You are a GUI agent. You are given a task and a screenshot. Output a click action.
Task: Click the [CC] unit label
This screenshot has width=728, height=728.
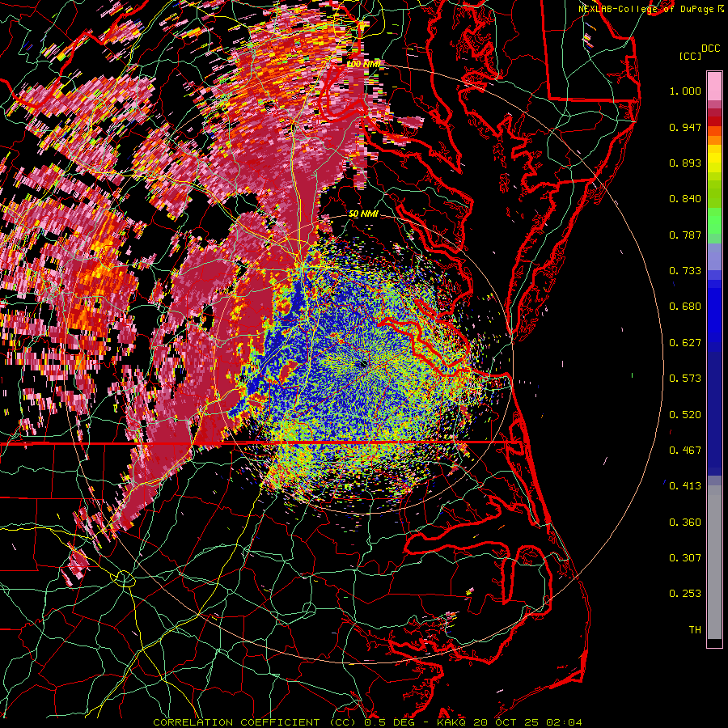click(x=690, y=56)
